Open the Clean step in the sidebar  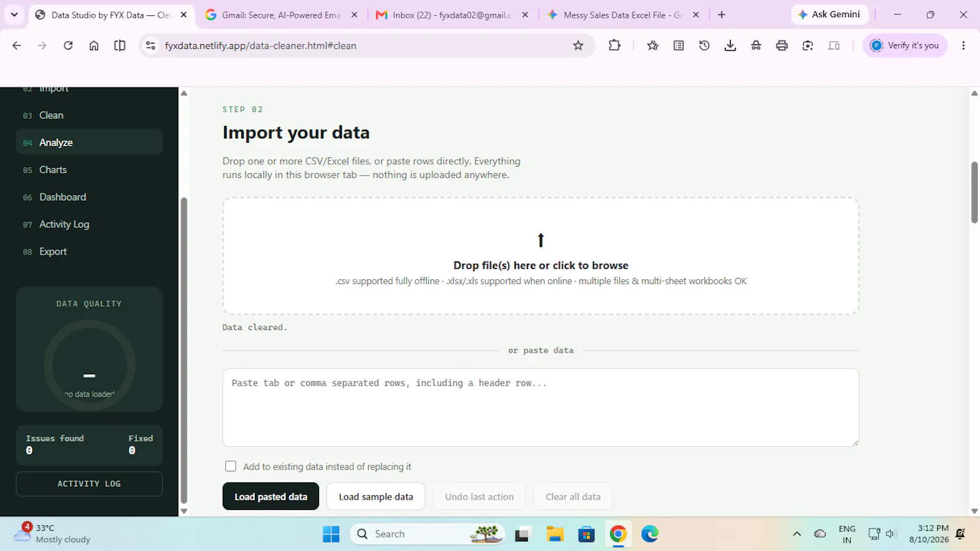click(89, 115)
